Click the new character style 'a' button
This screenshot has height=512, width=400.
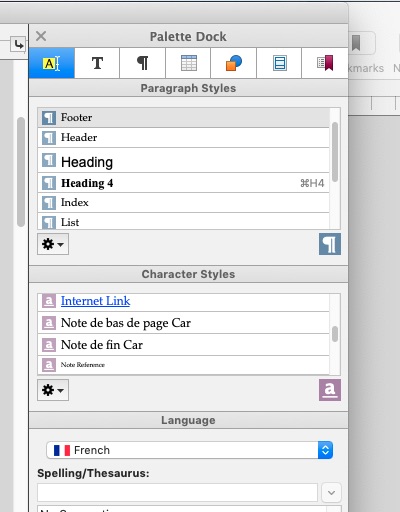330,390
